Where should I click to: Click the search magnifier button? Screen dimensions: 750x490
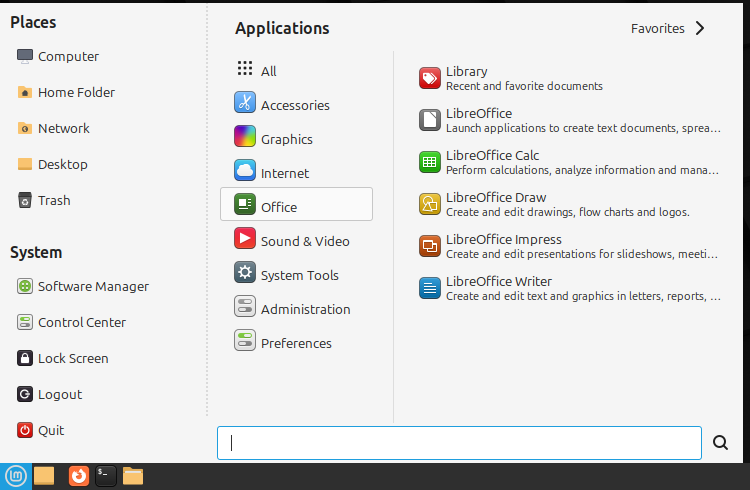pyautogui.click(x=720, y=443)
